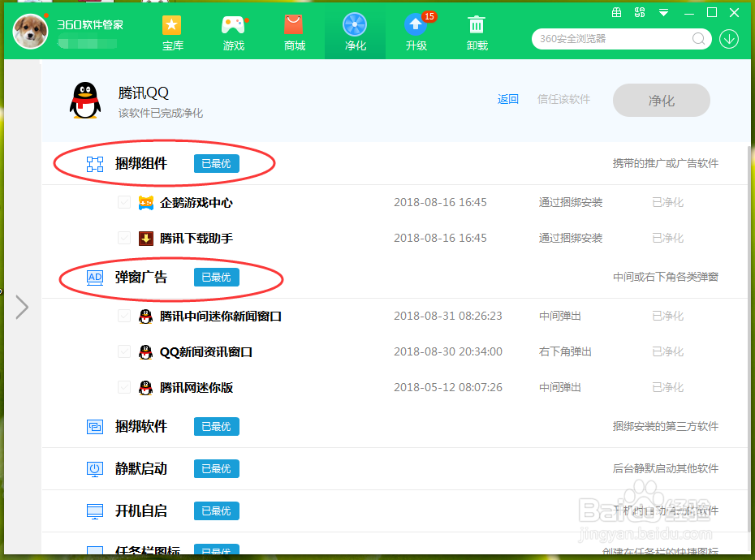
Task: Toggle checkbox for 腾讯网迷你版
Action: (x=124, y=387)
